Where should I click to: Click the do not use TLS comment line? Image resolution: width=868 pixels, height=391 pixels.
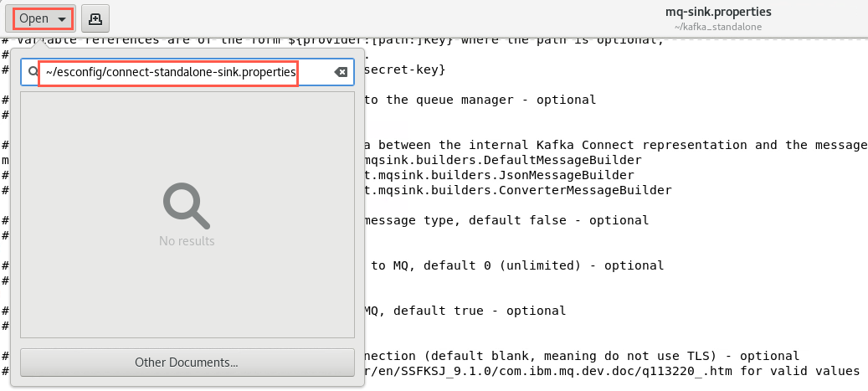[x=581, y=356]
